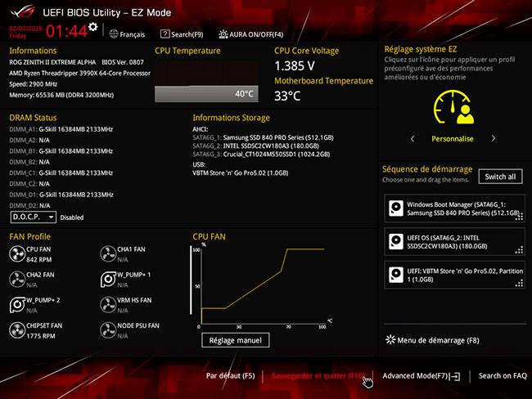
Task: Go to previous EZ profile with left arrow
Action: pyautogui.click(x=413, y=139)
